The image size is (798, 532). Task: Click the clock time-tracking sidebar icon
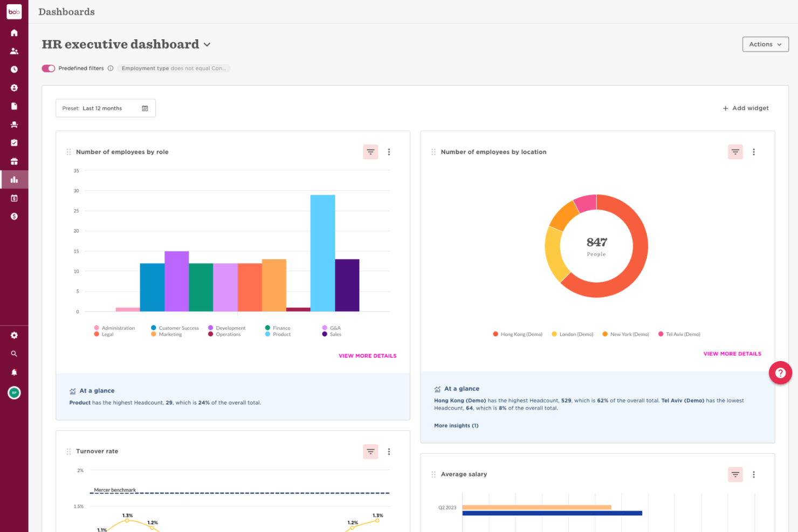point(14,70)
